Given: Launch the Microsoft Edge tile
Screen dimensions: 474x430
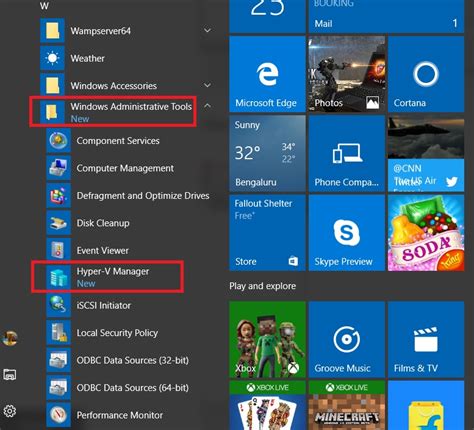Looking at the screenshot, I should point(267,74).
